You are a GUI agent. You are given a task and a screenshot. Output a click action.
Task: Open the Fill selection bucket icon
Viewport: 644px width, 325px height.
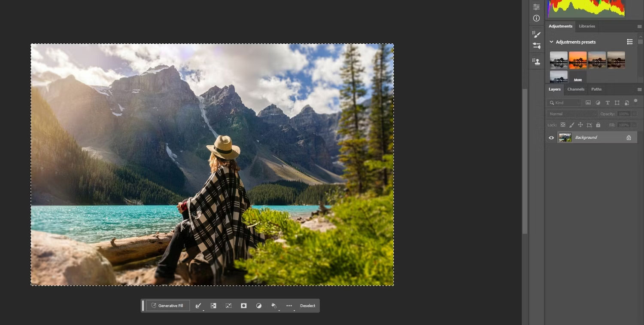pyautogui.click(x=274, y=306)
